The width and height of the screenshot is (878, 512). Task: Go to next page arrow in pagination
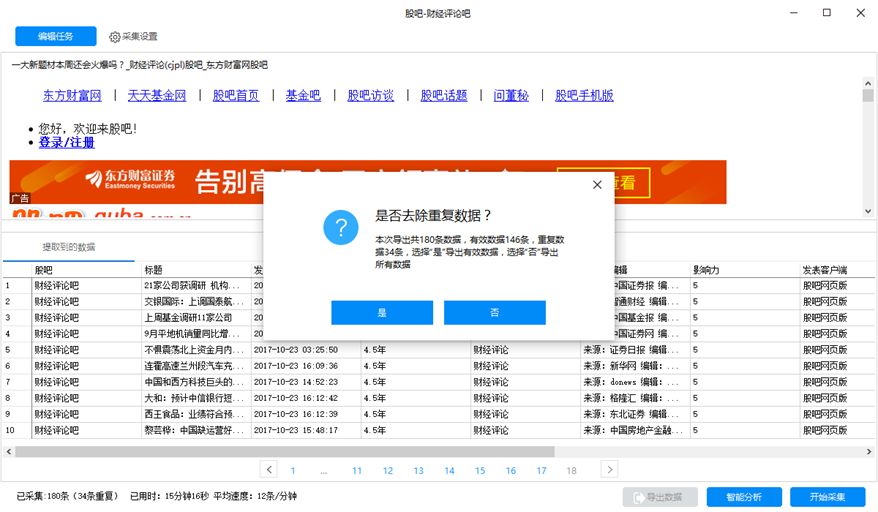(609, 469)
